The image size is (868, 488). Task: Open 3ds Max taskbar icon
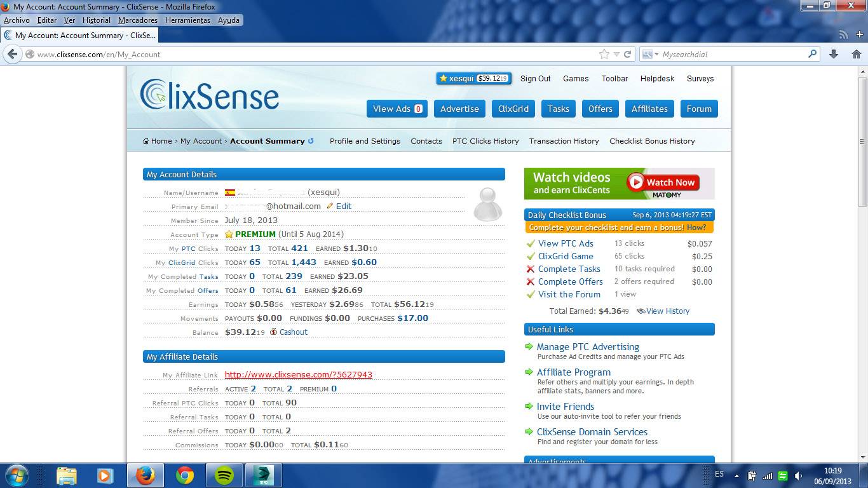pyautogui.click(x=264, y=475)
